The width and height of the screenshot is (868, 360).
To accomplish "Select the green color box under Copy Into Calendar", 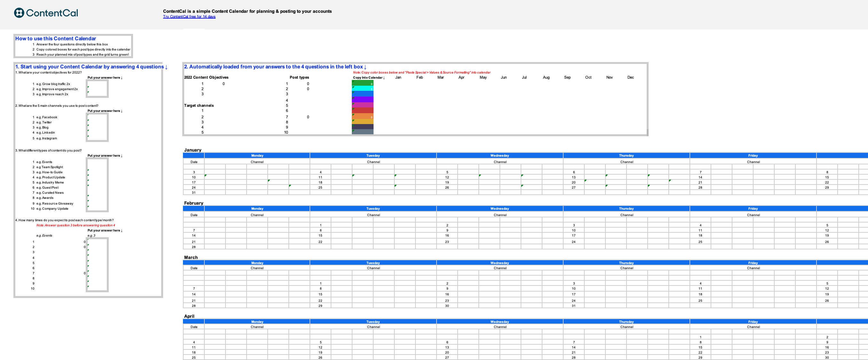I will click(363, 83).
